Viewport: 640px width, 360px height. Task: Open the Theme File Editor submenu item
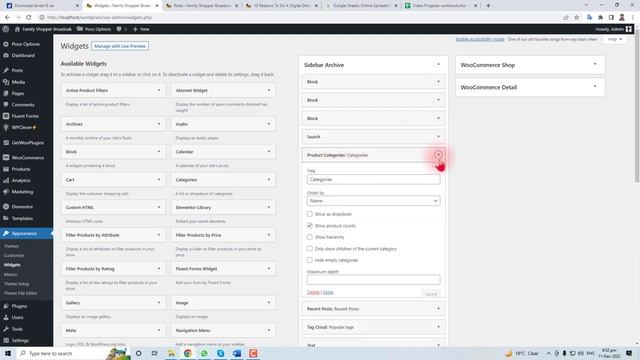coord(20,293)
